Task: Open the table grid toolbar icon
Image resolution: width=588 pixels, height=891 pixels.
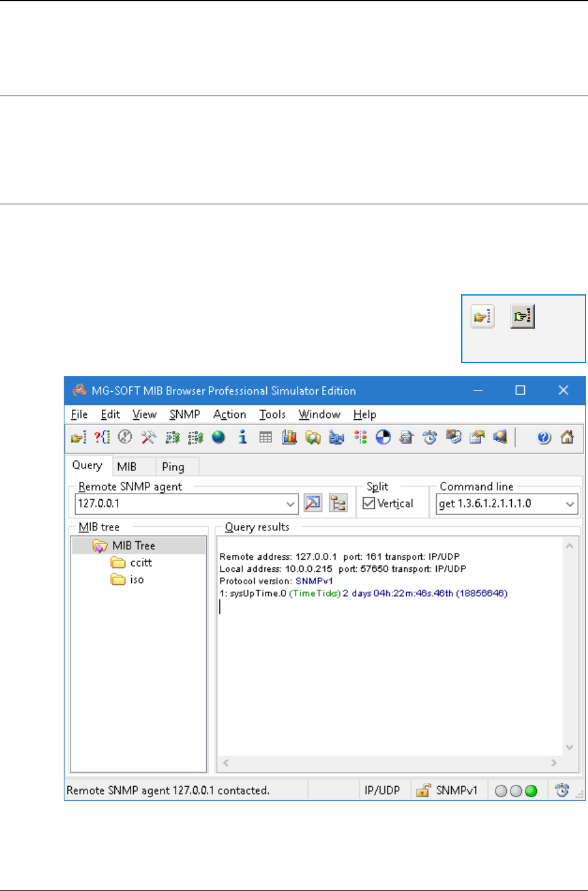Action: coord(266,437)
